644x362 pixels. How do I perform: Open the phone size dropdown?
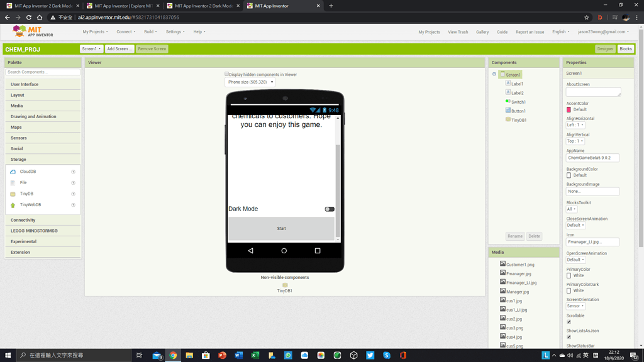[x=249, y=81]
